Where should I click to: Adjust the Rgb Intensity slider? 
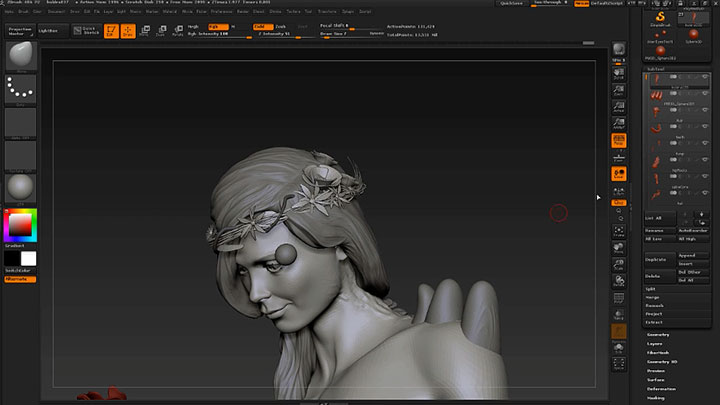click(x=219, y=34)
